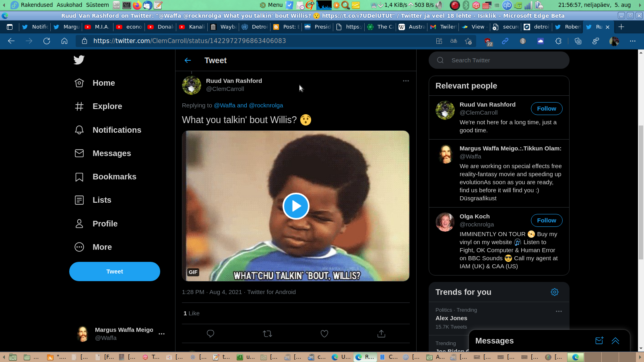Add this page to favorites
The image size is (644, 362).
(x=468, y=41)
